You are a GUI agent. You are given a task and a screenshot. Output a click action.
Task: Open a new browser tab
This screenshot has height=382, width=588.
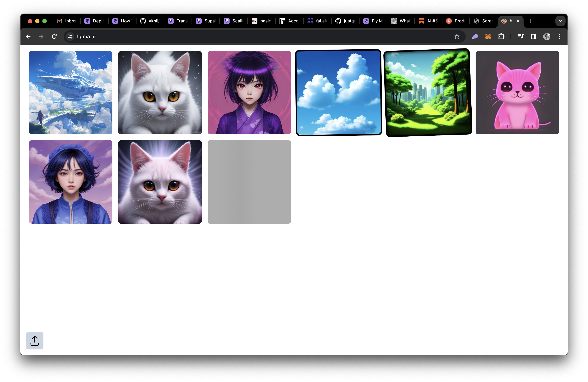tap(531, 21)
